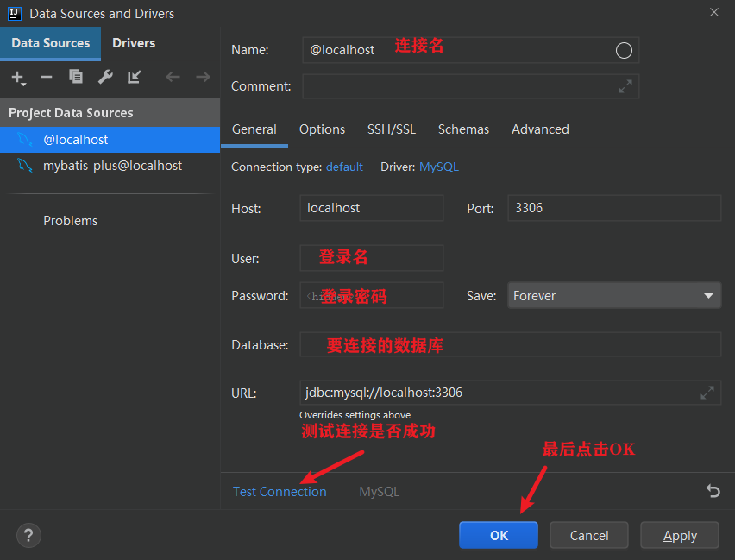Change the MySQL driver link
735x560 pixels.
pyautogui.click(x=439, y=167)
